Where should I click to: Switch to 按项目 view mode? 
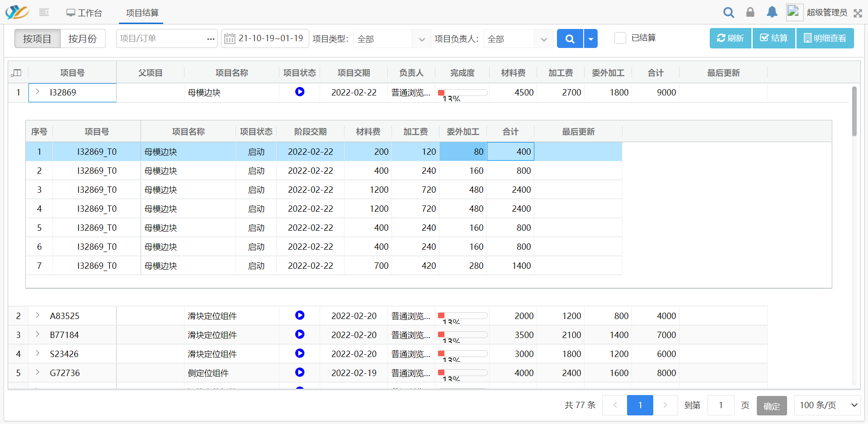click(37, 38)
